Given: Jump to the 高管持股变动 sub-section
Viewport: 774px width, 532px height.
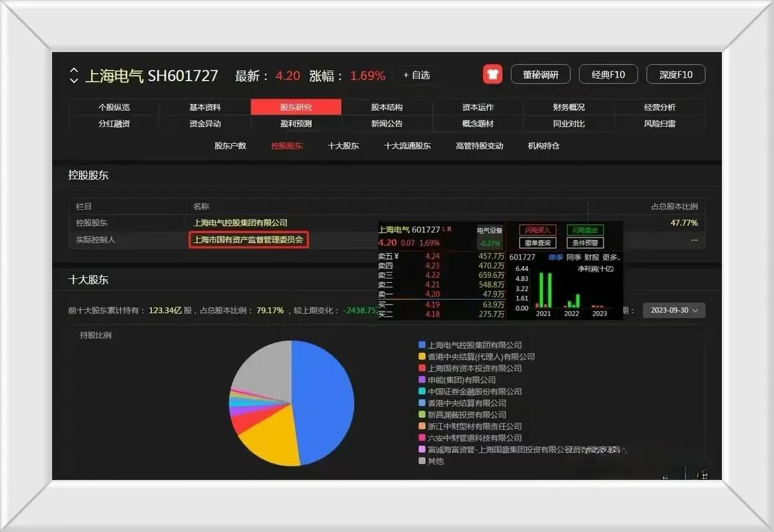Looking at the screenshot, I should (x=479, y=146).
